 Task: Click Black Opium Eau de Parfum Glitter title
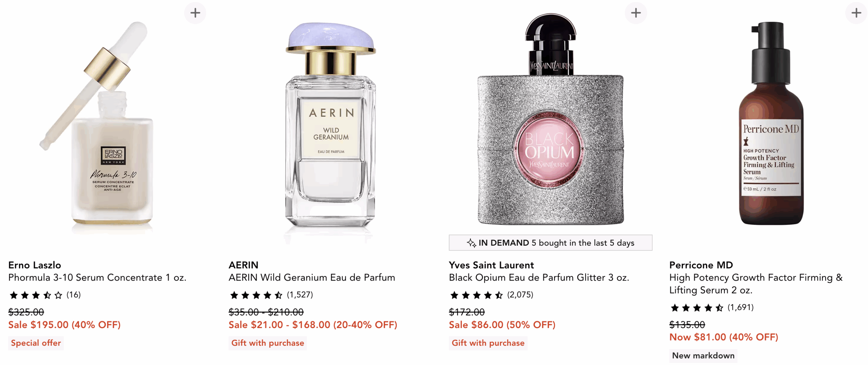coord(539,278)
